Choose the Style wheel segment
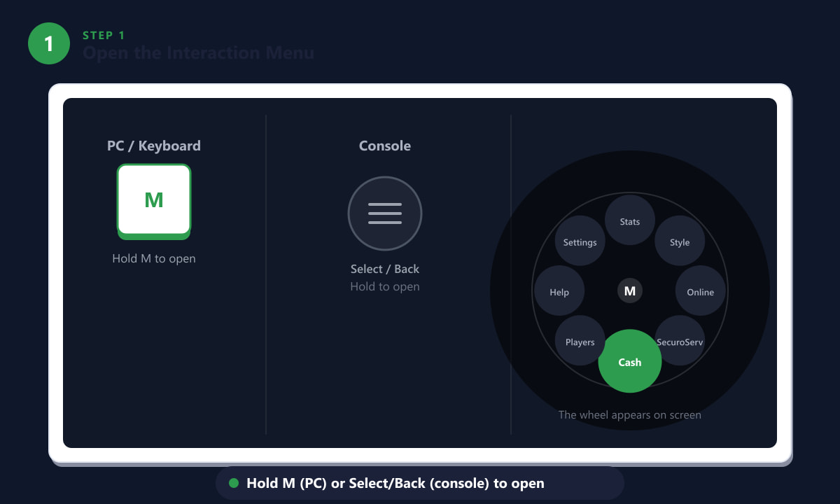Image resolution: width=840 pixels, height=504 pixels. pyautogui.click(x=680, y=241)
